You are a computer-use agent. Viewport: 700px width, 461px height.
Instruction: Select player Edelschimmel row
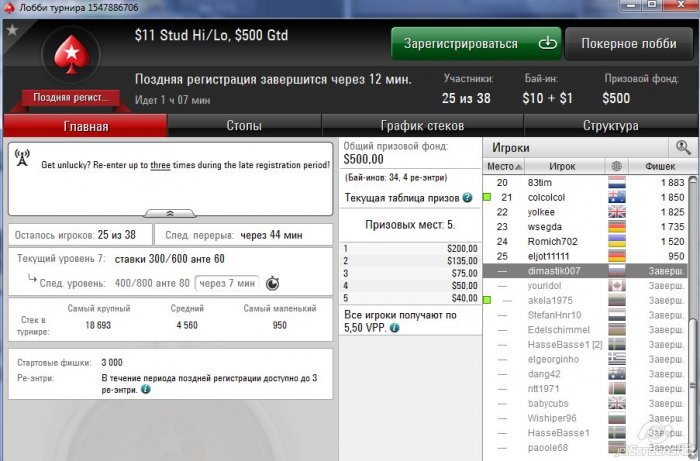click(x=586, y=330)
